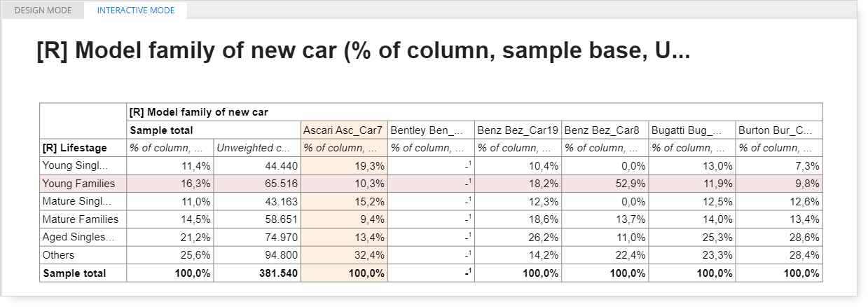Screen dimensions: 868x307
Task: Click the 32,4% cell in Others row
Action: (x=344, y=255)
